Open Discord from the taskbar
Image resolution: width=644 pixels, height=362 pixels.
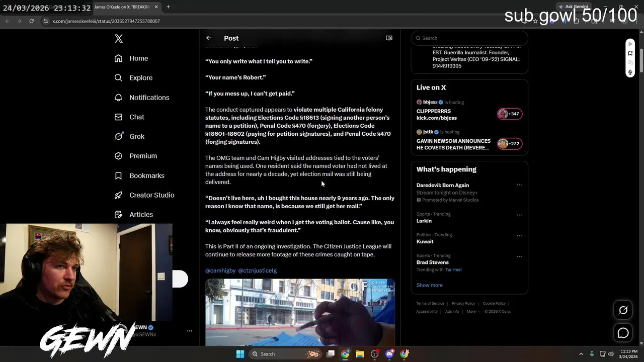(389, 354)
